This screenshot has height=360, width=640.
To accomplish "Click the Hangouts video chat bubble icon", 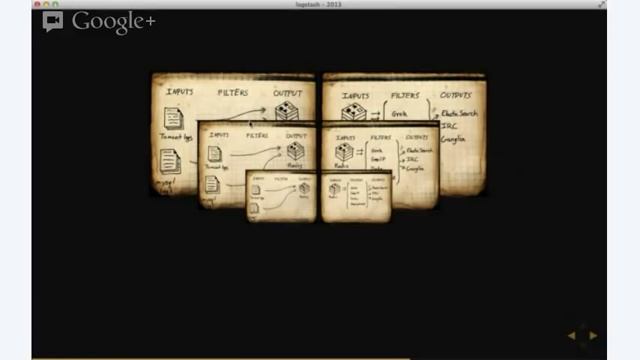I will 53,21.
